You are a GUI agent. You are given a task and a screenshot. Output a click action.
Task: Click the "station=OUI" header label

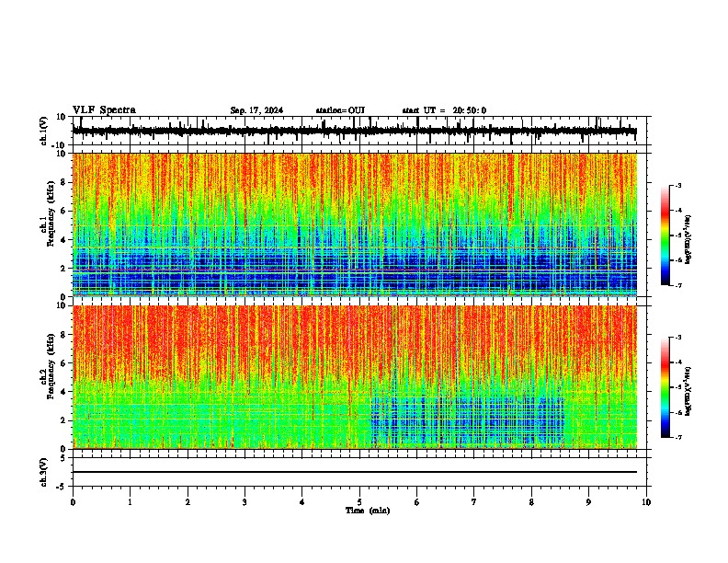point(340,110)
